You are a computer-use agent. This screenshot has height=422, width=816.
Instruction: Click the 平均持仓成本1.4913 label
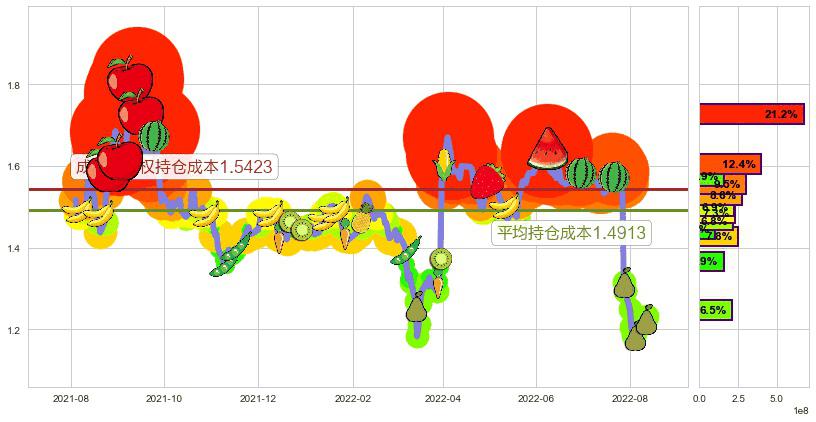click(x=573, y=233)
